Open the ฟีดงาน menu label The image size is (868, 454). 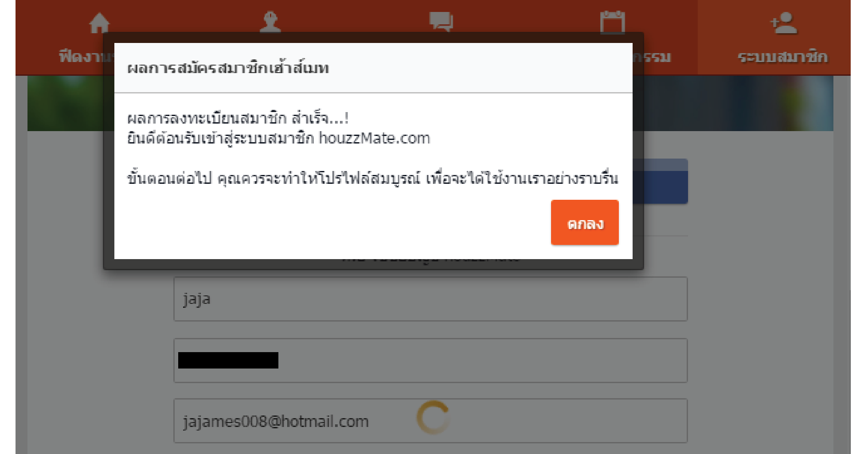pyautogui.click(x=86, y=57)
